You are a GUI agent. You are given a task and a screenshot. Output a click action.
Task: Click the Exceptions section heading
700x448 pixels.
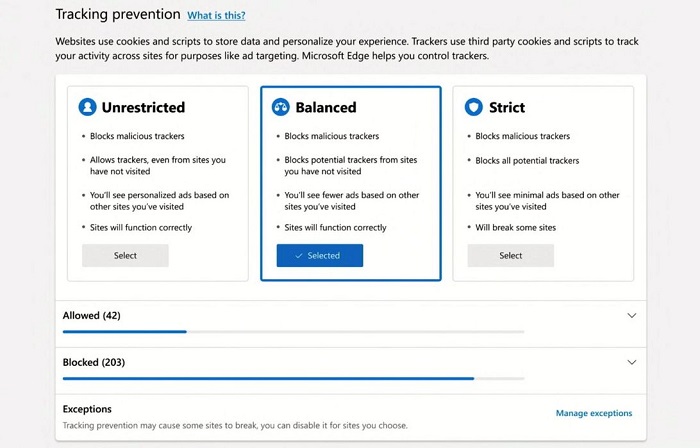87,409
